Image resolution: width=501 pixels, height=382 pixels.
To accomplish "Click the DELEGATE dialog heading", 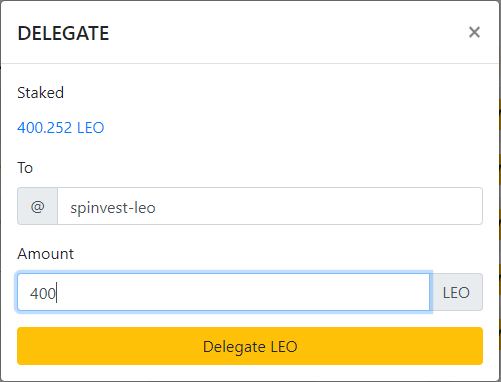I will tap(63, 33).
